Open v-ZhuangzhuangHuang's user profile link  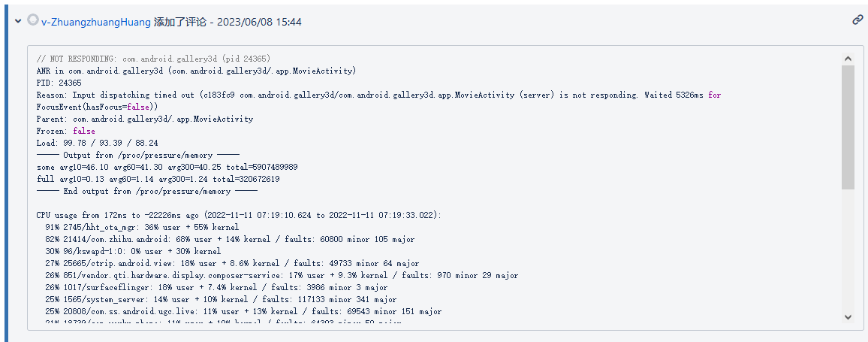pos(96,22)
